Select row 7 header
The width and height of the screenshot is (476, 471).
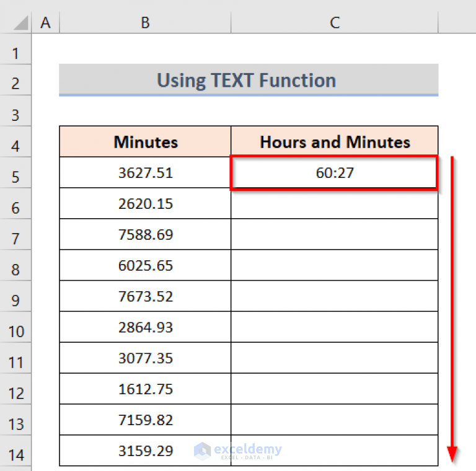[15, 235]
